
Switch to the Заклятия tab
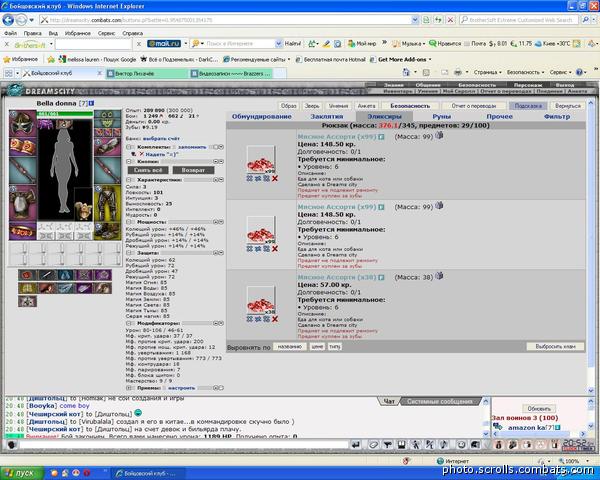click(x=327, y=117)
